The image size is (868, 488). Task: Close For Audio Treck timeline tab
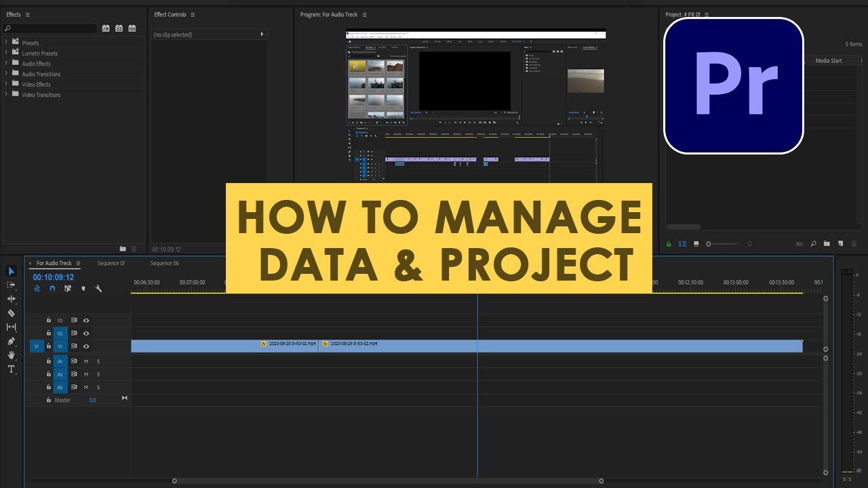point(30,263)
